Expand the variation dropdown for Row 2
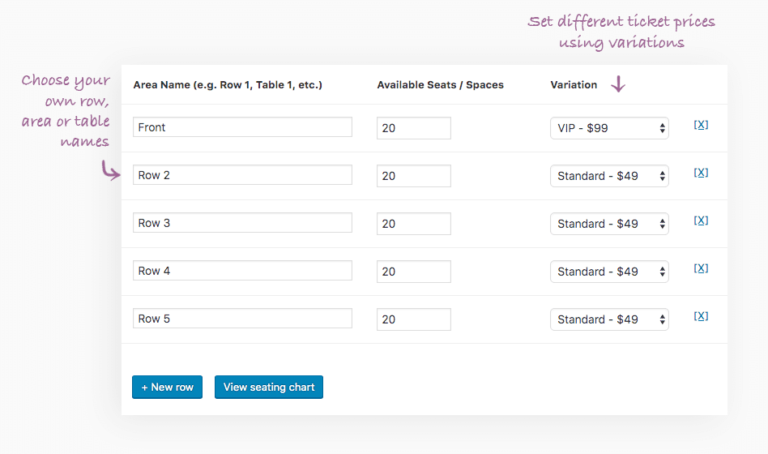768x454 pixels. (x=609, y=176)
